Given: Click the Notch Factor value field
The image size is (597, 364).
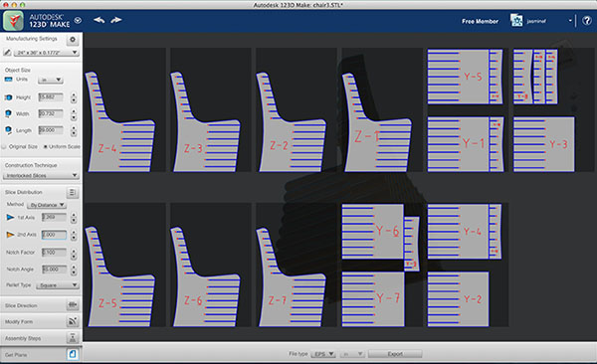Looking at the screenshot, I should 54,252.
